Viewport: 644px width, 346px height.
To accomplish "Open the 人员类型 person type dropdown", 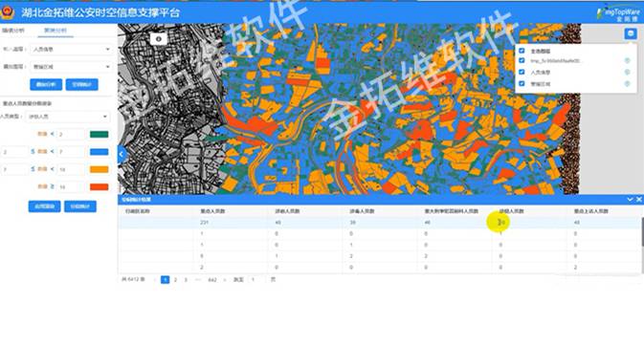I will (67, 117).
